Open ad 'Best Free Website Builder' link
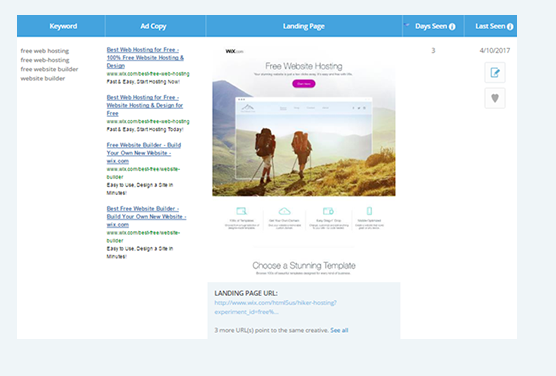 (x=146, y=216)
